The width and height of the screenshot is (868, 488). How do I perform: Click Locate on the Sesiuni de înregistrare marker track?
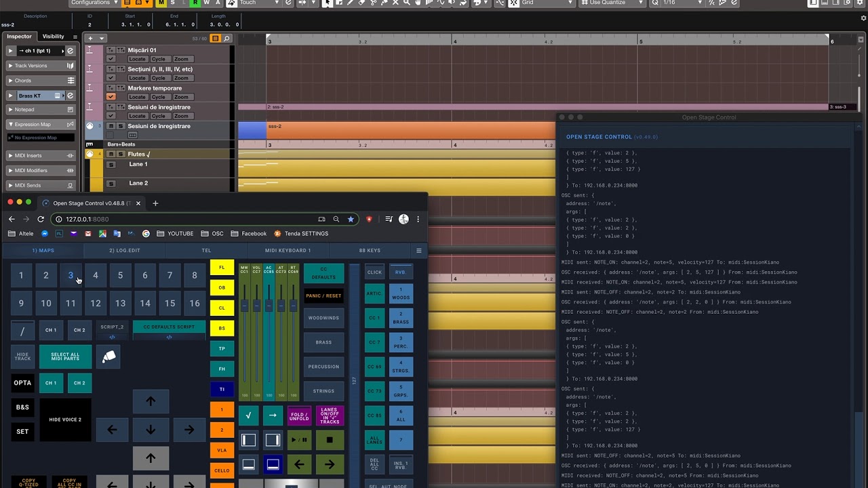coord(137,116)
